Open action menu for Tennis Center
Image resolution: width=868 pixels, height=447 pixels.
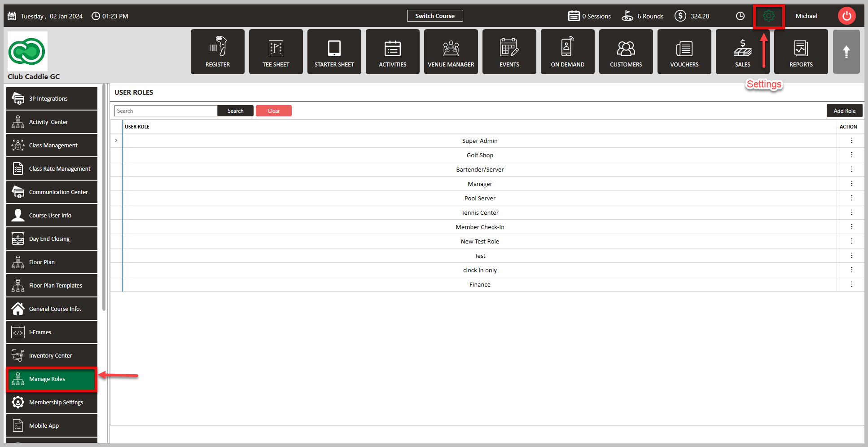tap(851, 212)
